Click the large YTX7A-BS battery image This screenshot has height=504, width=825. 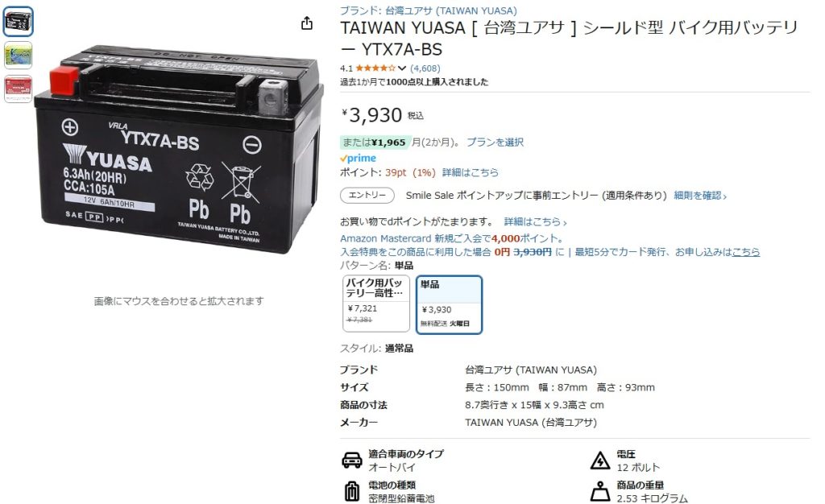[179, 150]
